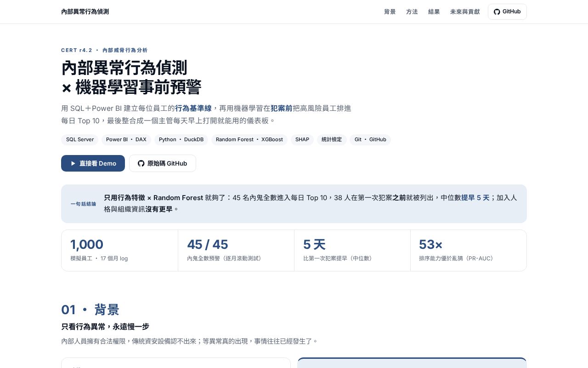Go to the 方法 section
The height and width of the screenshot is (368, 588).
pyautogui.click(x=412, y=12)
